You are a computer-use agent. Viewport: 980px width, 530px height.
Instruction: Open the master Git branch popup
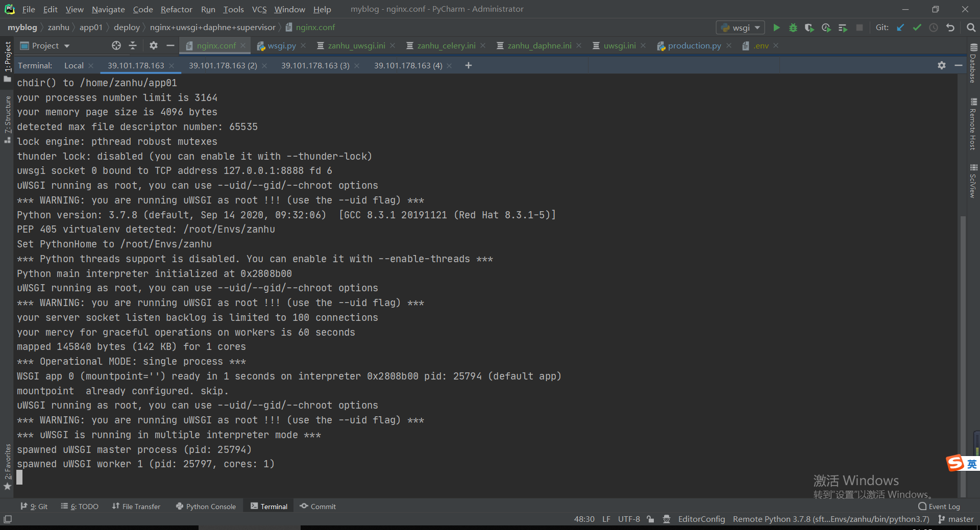[x=955, y=519]
